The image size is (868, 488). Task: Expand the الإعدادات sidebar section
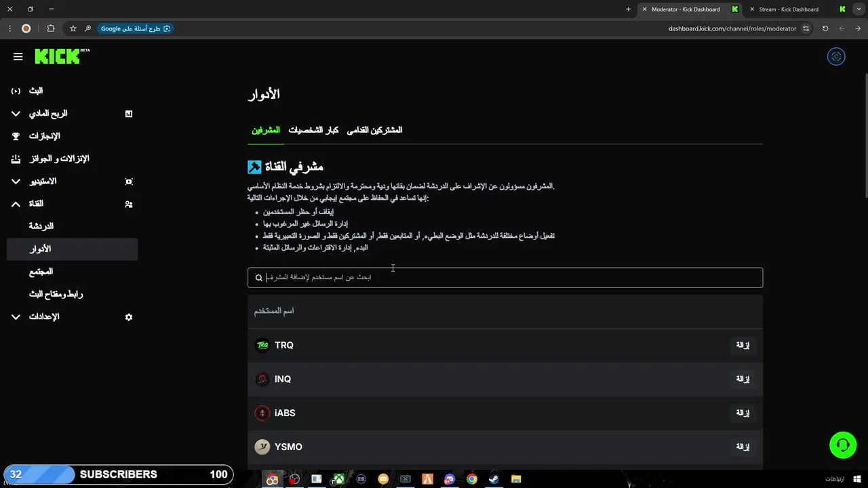[16, 317]
